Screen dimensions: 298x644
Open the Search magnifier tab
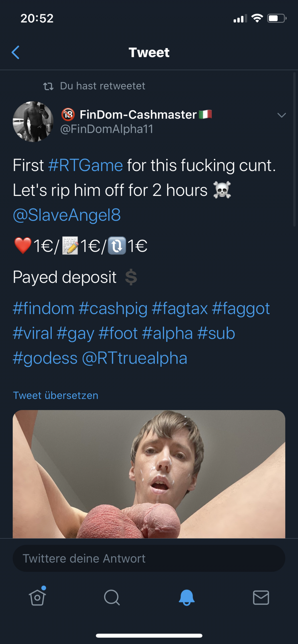(112, 597)
